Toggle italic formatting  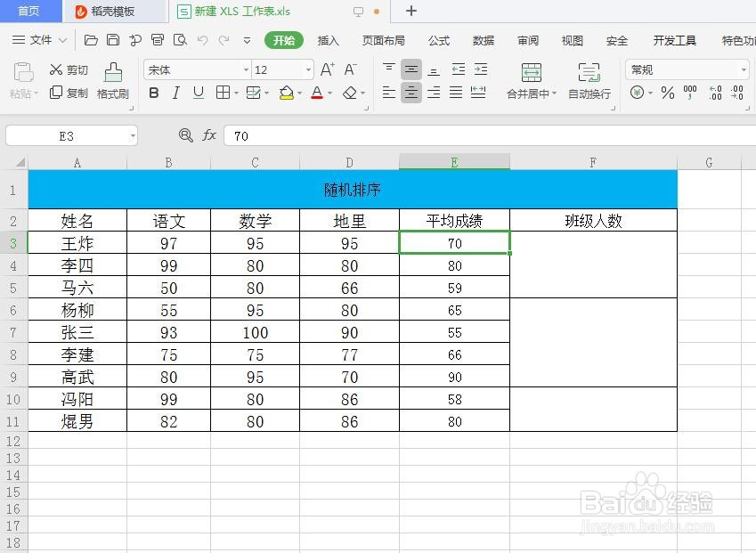click(x=176, y=93)
